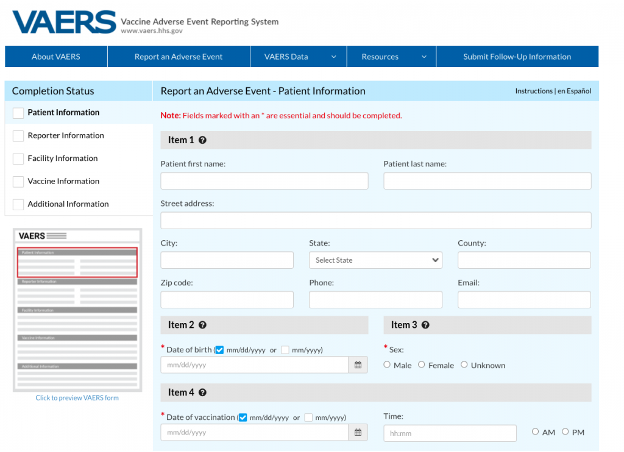The image size is (624, 452).
Task: Click the en Español link
Action: pos(575,91)
